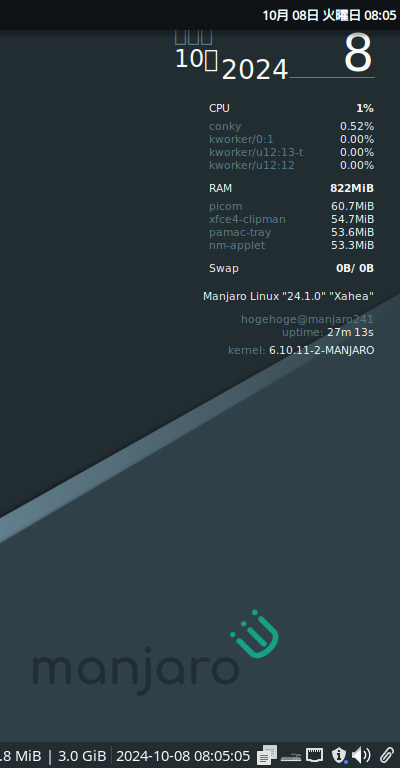Click the pamac-tray RAM row

click(291, 232)
